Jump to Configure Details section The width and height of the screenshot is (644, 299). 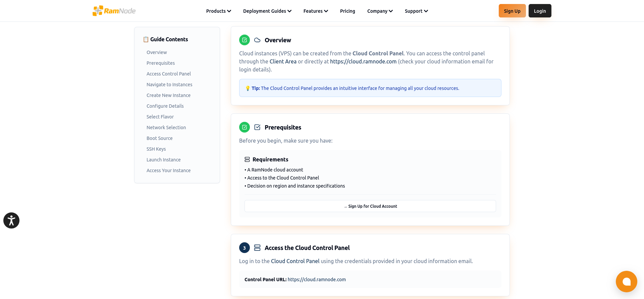(165, 106)
